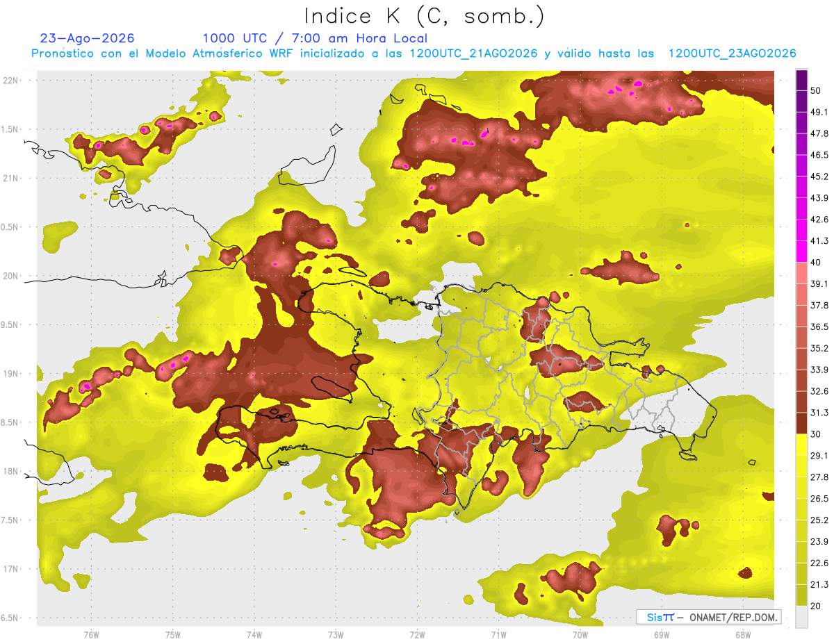Select the salmon legend swatch between 39.1 and 40
This screenshot has width=834, height=644.
pyautogui.click(x=801, y=273)
